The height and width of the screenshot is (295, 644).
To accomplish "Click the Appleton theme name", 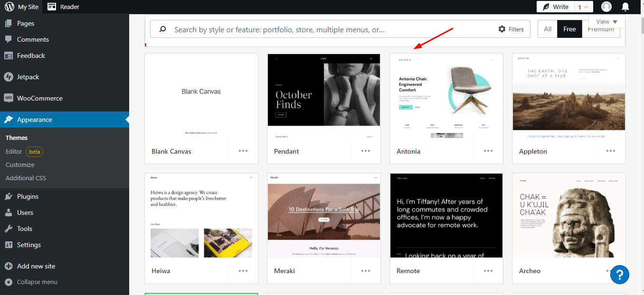I will coord(533,151).
